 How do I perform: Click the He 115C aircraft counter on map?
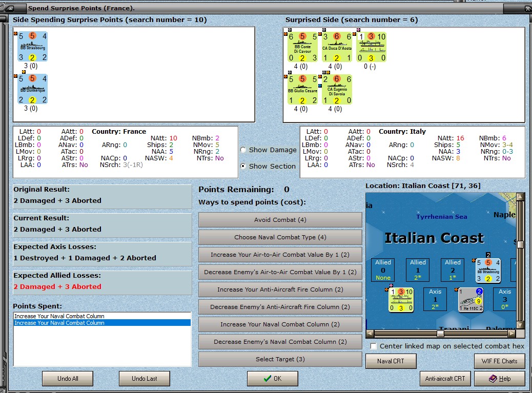[470, 300]
